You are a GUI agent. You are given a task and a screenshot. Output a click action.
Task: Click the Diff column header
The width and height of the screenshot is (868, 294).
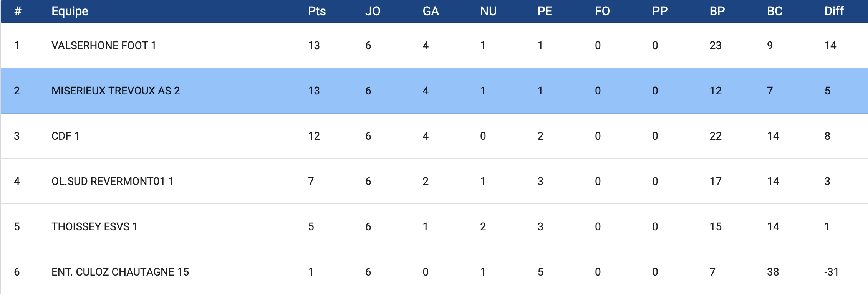click(834, 11)
